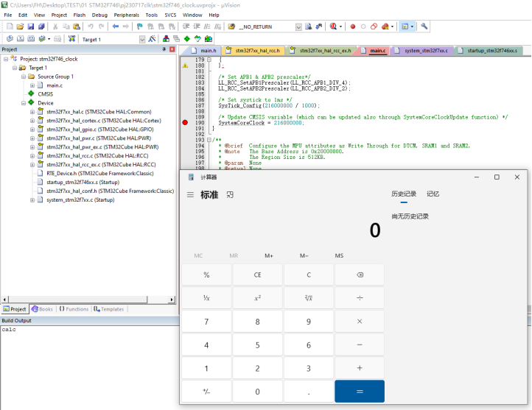The width and height of the screenshot is (532, 410).
Task: Open the Peripherals menu
Action: point(126,15)
